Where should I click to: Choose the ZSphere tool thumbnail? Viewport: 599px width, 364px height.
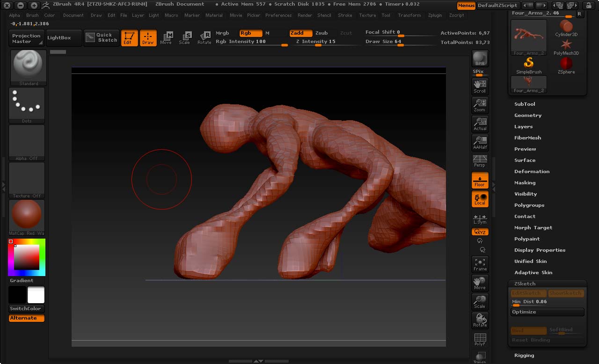[566, 65]
